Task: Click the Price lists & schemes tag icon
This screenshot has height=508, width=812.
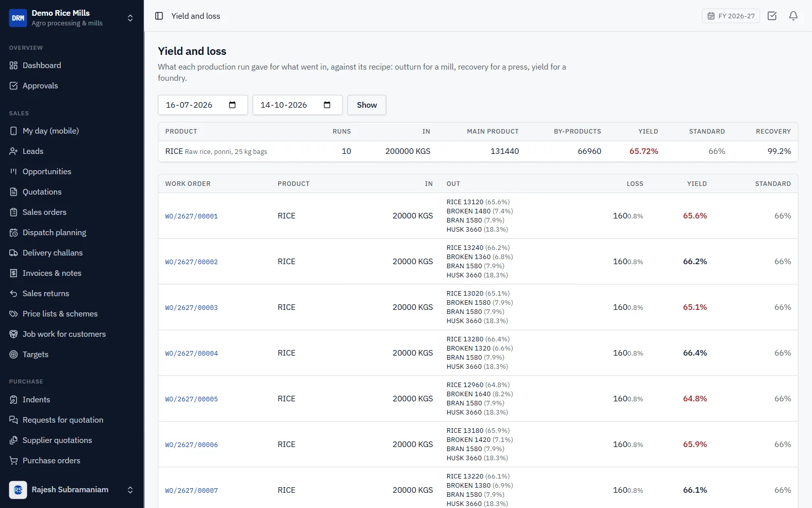Action: pos(14,314)
